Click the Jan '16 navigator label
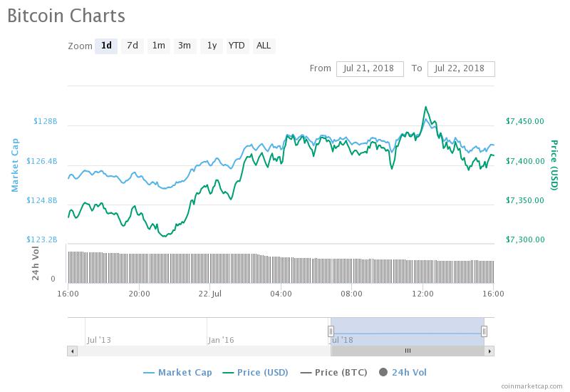Screen dimensions: 570x392 (221, 340)
